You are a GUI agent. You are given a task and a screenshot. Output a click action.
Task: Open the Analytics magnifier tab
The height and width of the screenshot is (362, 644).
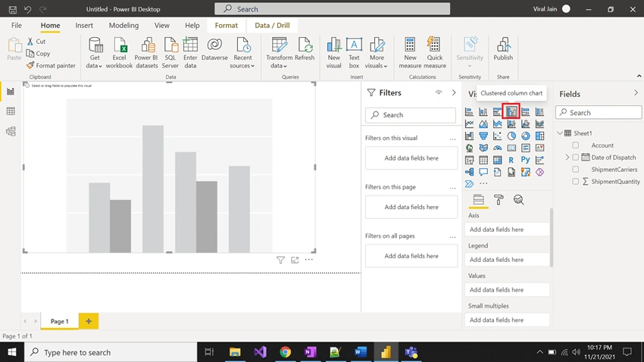pos(519,200)
